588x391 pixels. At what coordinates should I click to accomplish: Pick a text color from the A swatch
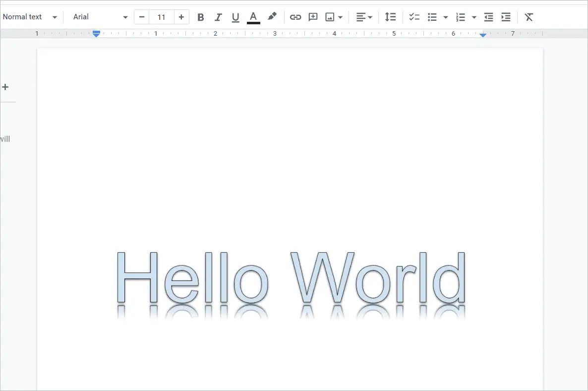point(253,17)
